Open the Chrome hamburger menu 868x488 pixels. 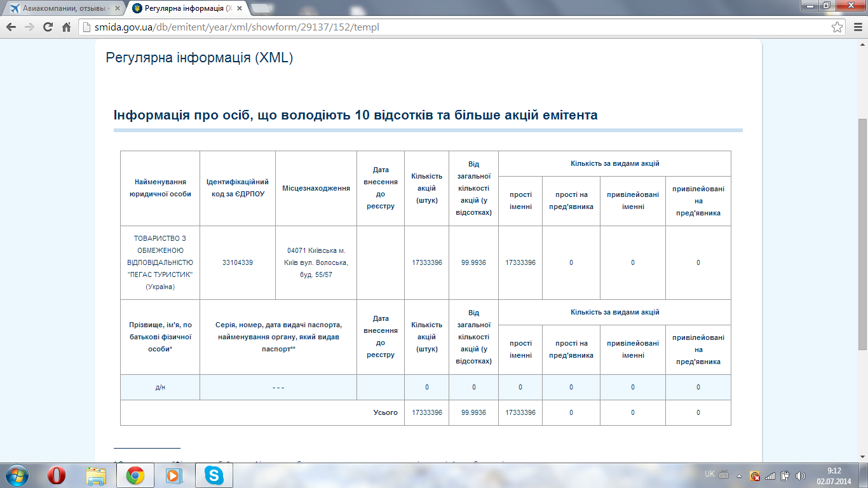click(x=855, y=27)
